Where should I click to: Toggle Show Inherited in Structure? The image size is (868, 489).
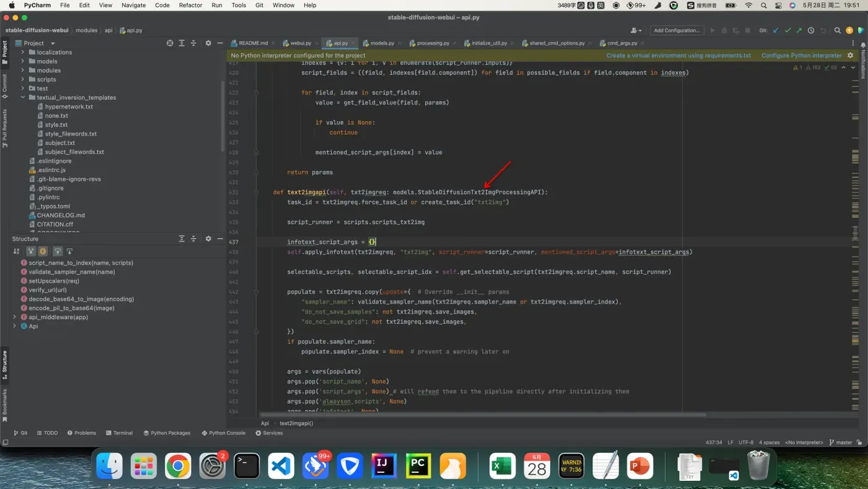tap(30, 251)
